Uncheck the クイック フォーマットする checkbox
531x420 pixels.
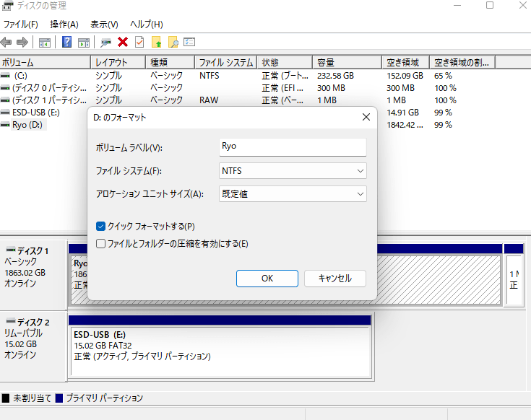click(x=101, y=226)
